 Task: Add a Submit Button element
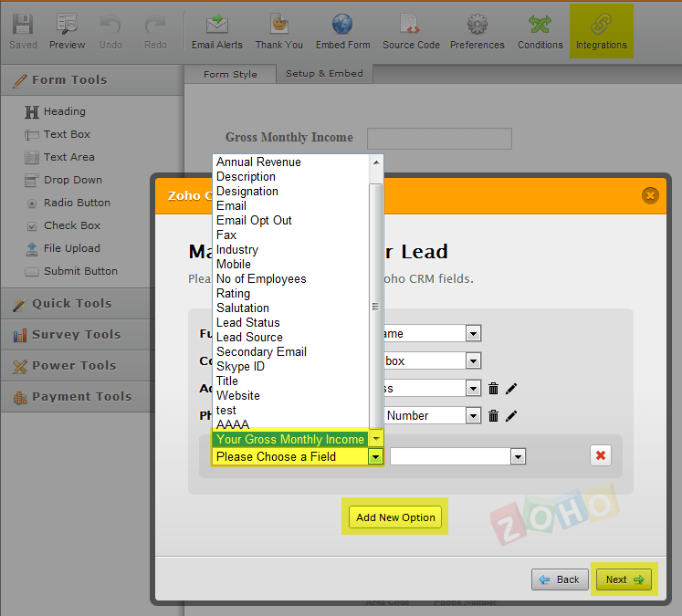click(71, 271)
